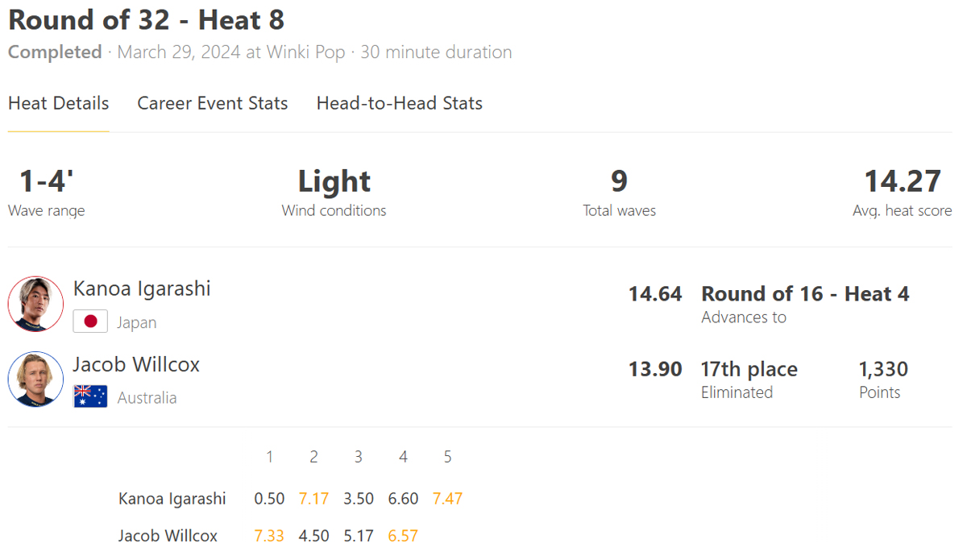
Task: Click Kanoa Igarashi's 7.17 wave score
Action: point(313,499)
